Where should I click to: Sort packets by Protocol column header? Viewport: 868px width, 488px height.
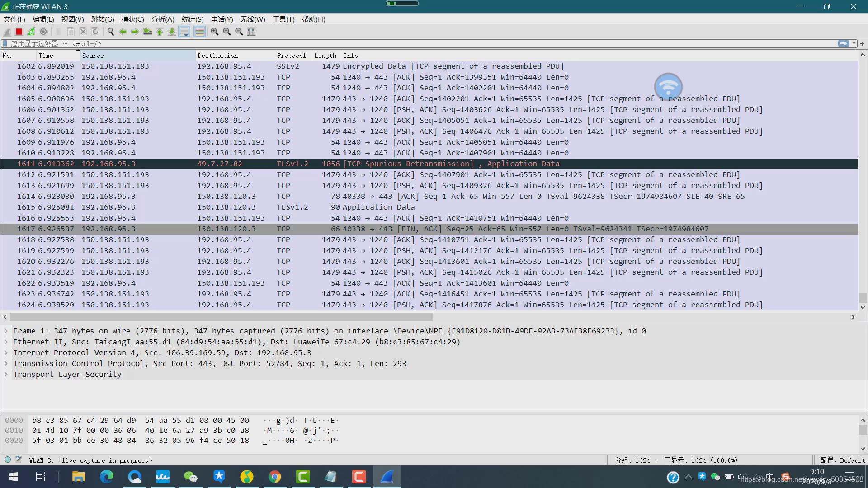291,56
